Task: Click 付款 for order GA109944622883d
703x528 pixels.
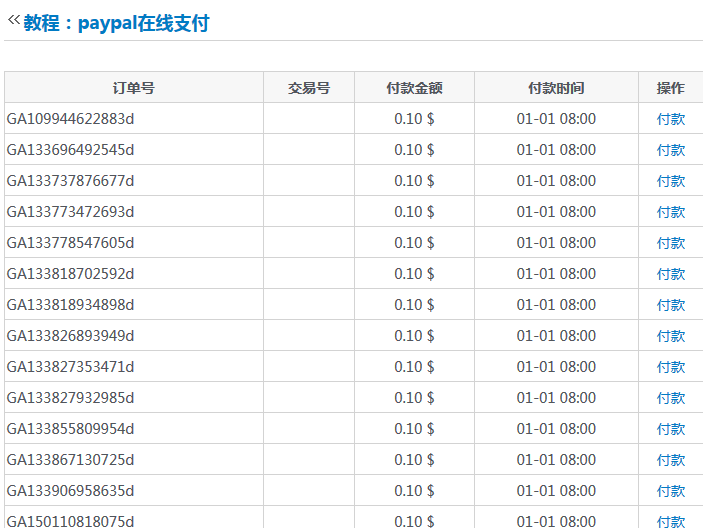Action: 671,119
